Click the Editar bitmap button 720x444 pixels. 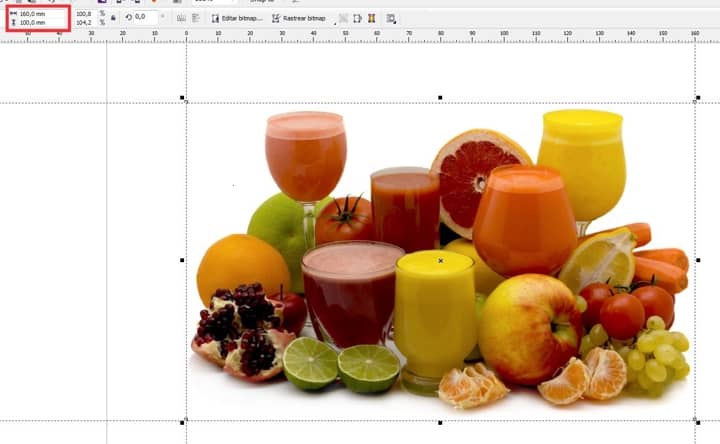241,18
